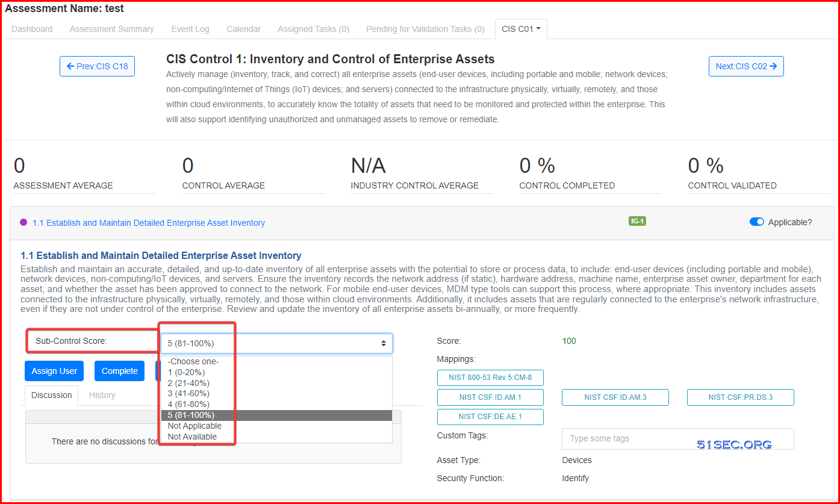Image resolution: width=840 pixels, height=504 pixels.
Task: Switch to Assessment Summary tab
Action: tap(112, 29)
